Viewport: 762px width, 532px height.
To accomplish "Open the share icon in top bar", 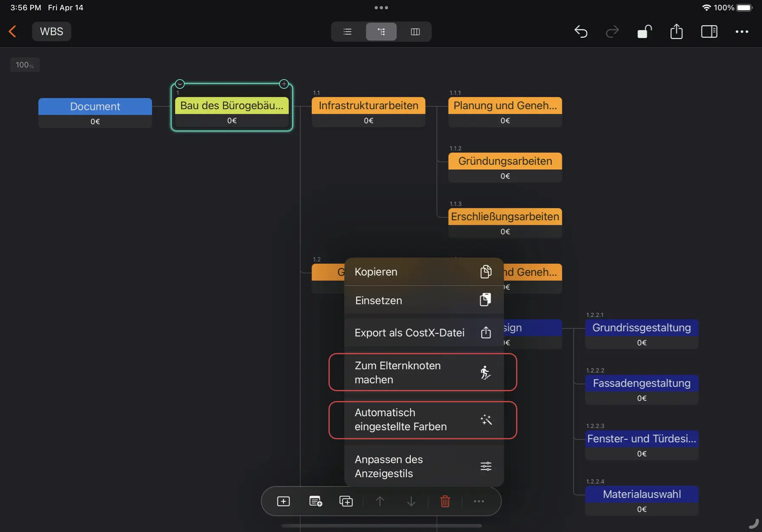I will [x=676, y=31].
